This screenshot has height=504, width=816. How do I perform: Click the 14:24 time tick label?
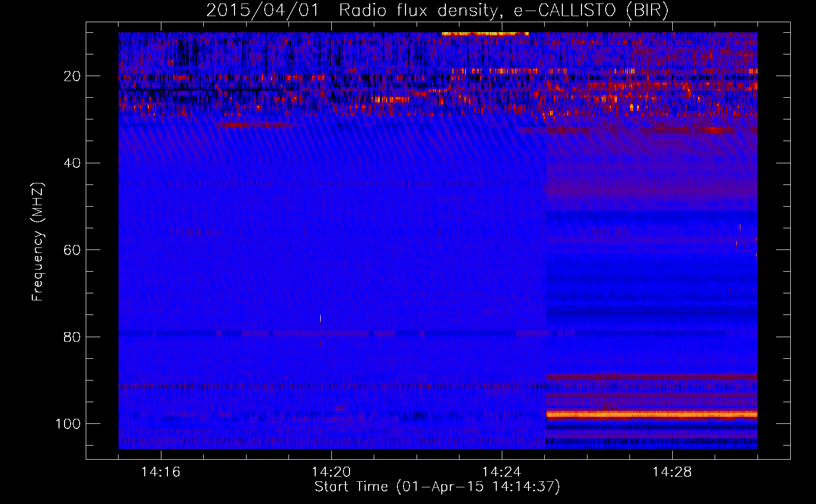(x=501, y=472)
